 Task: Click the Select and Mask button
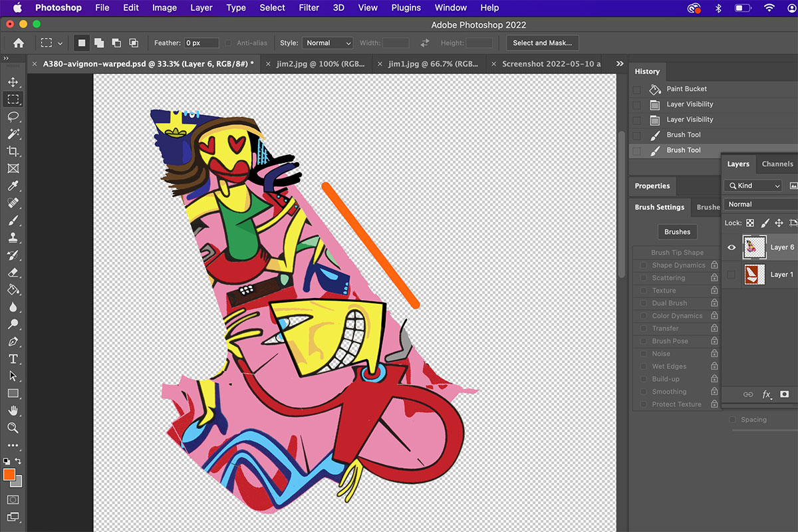542,43
